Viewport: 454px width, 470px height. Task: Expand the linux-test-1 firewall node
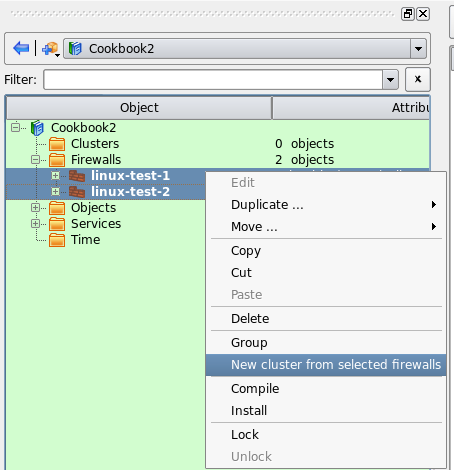[x=55, y=175]
